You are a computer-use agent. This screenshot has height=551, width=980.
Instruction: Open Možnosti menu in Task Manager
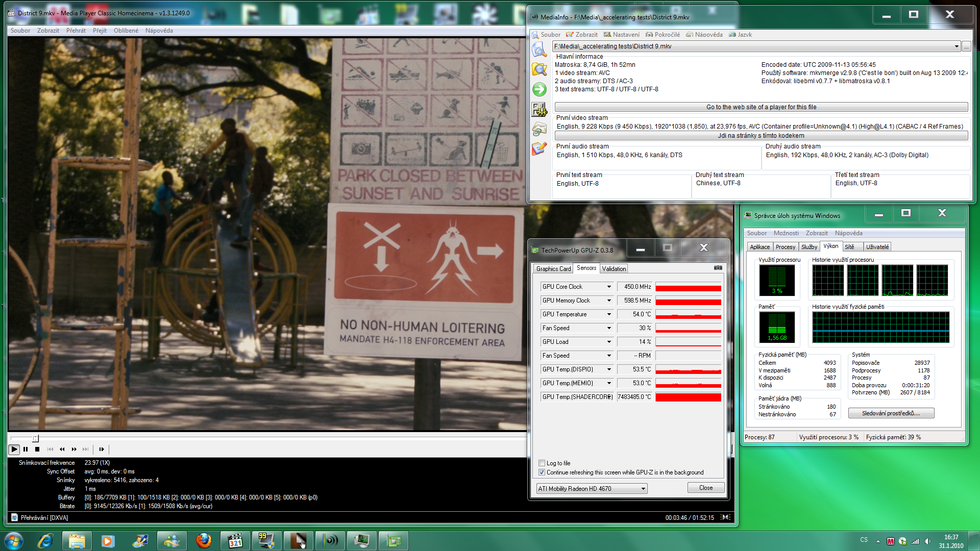(x=786, y=233)
